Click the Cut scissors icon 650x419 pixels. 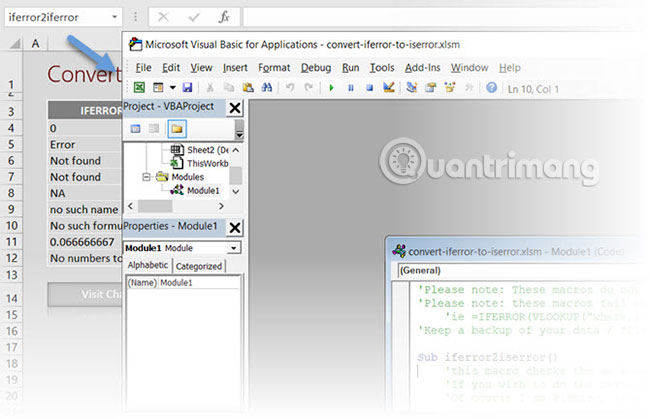(210, 87)
